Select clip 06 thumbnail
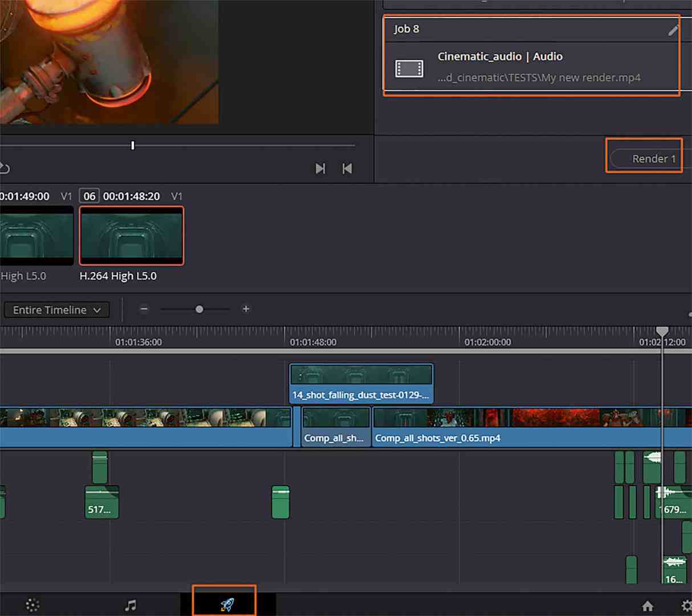The width and height of the screenshot is (692, 616). [x=132, y=236]
